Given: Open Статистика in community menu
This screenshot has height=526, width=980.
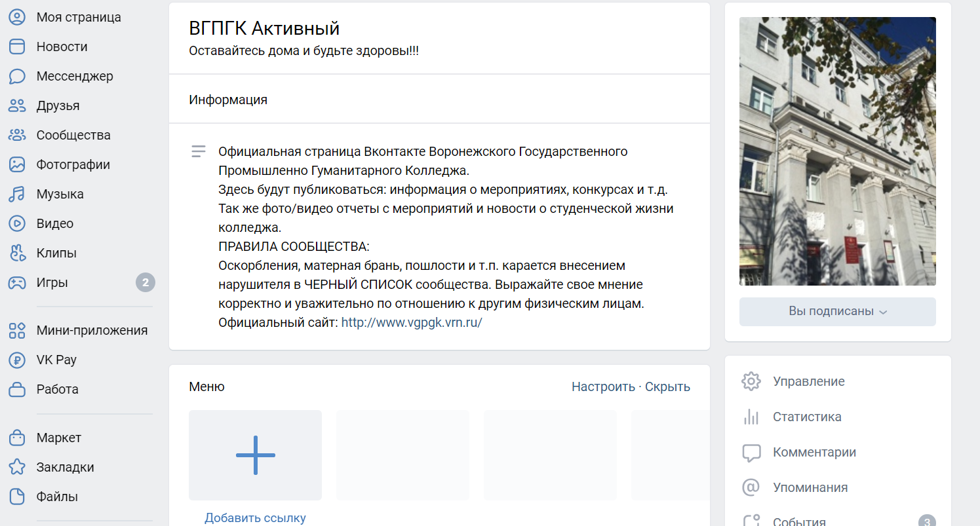Looking at the screenshot, I should [807, 417].
